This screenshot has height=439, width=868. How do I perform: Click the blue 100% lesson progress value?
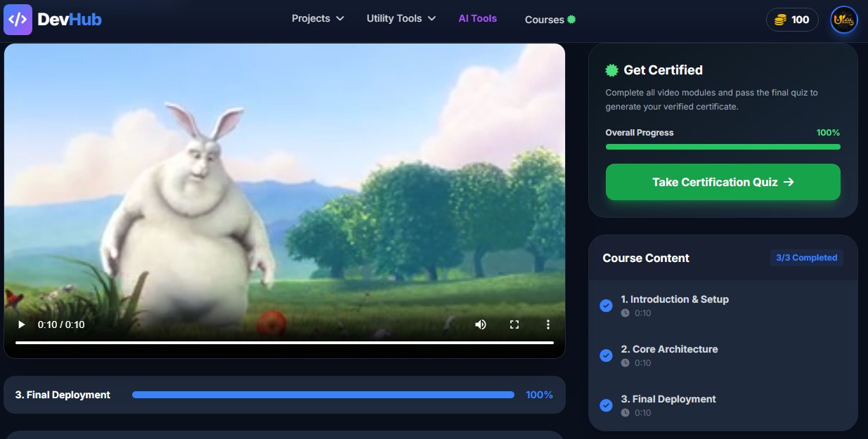[x=539, y=395]
